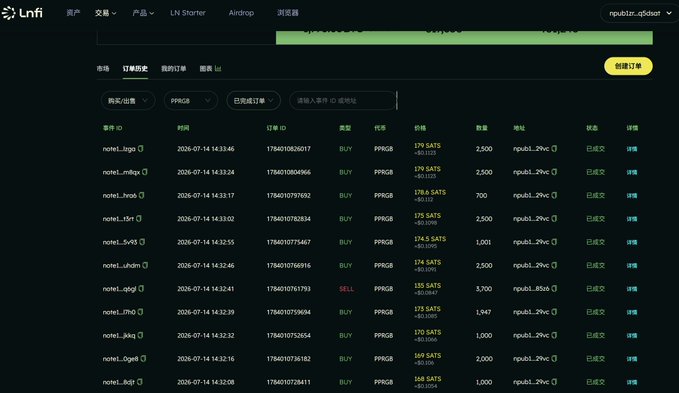Copy event ID note1...q6gl
The image size is (679, 393).
click(x=141, y=289)
